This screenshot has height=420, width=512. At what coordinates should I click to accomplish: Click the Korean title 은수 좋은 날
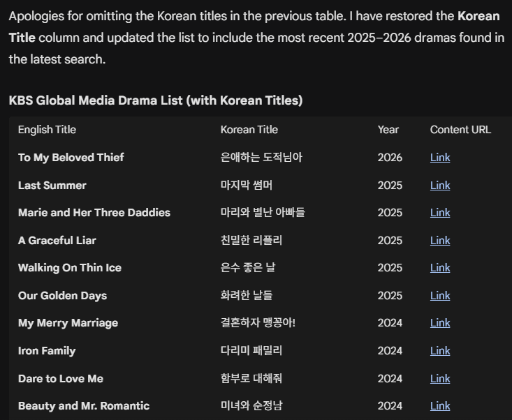pyautogui.click(x=248, y=268)
